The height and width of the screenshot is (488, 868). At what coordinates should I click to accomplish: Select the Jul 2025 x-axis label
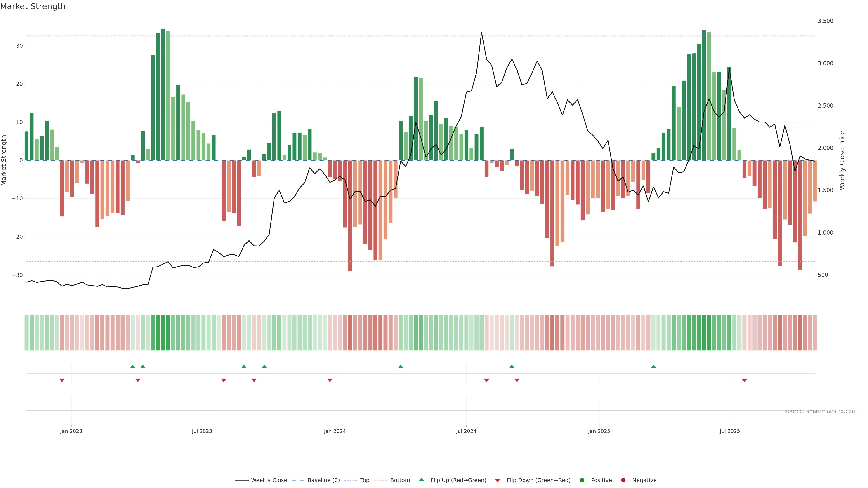pyautogui.click(x=729, y=431)
